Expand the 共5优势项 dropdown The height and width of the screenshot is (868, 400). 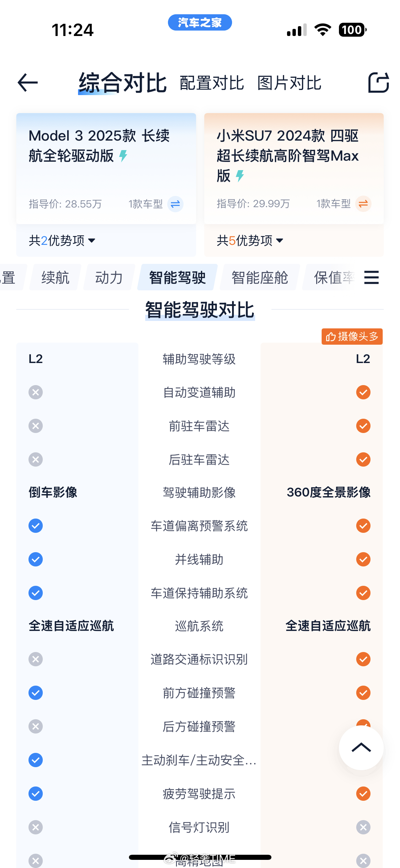click(x=250, y=240)
